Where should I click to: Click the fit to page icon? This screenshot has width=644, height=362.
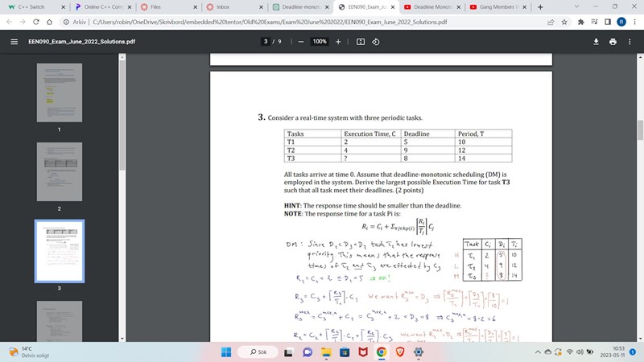(x=360, y=41)
